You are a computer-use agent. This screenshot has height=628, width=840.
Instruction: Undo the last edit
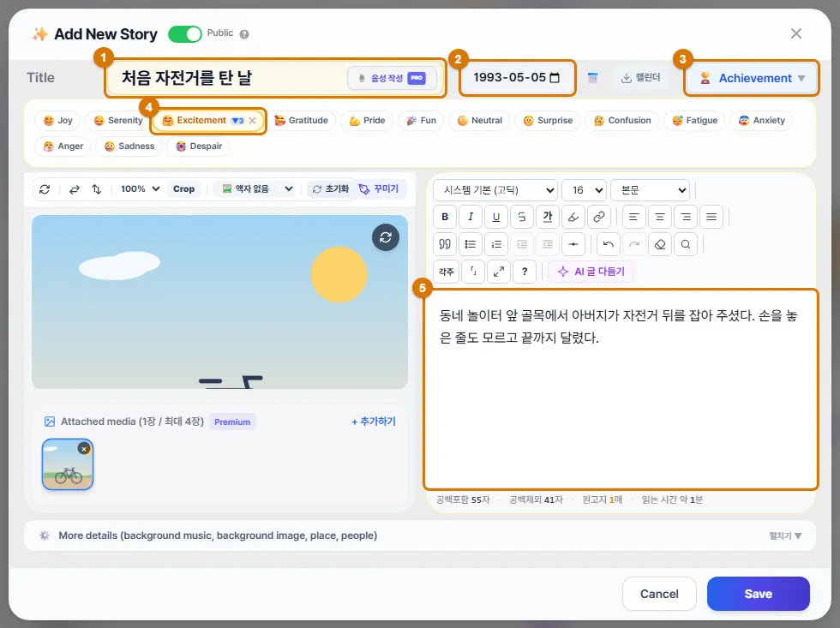pyautogui.click(x=608, y=244)
